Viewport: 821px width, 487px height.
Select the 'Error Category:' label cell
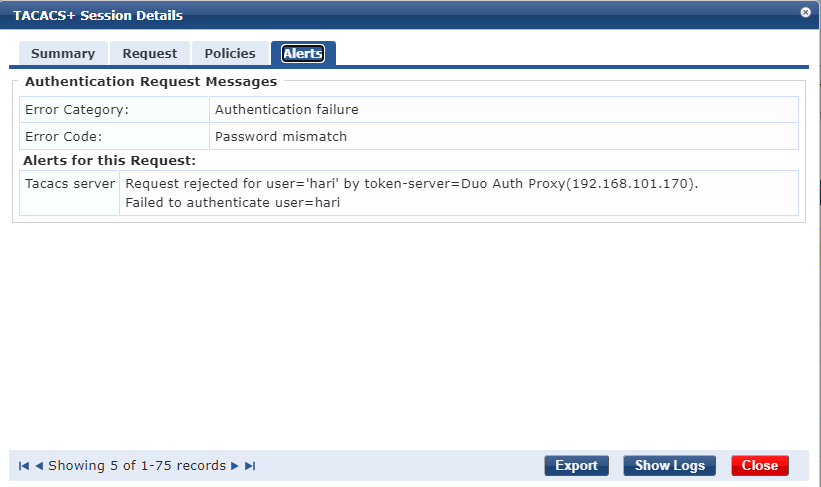76,110
